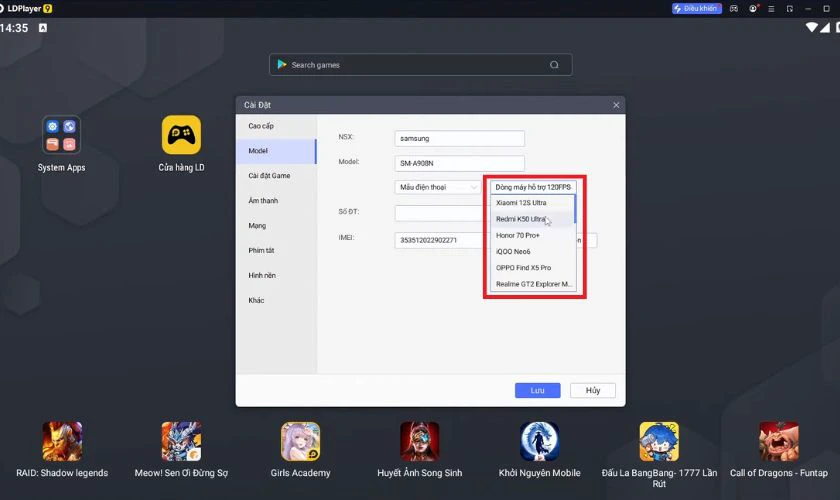Open the hamburger menu in title bar
840x500 pixels.
(771, 9)
